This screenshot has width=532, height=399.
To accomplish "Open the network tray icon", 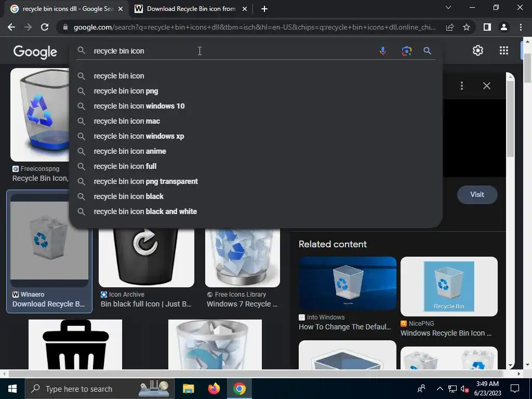I will coord(453,389).
